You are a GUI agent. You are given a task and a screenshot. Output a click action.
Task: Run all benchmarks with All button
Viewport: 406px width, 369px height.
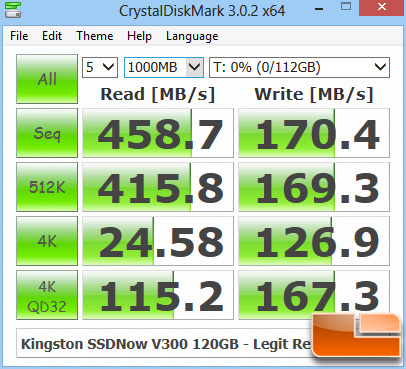coord(47,79)
